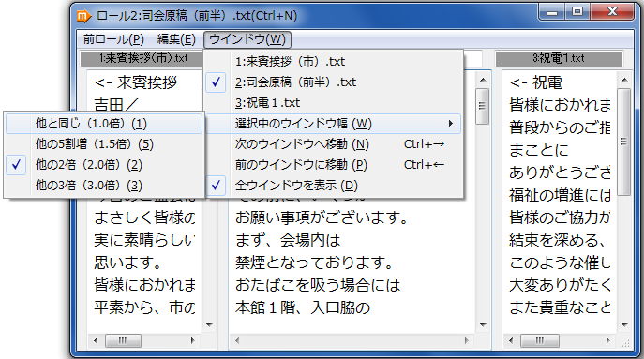Screen dimensions: 644x359
Task: Click right pane line starting 大変ありがたく
Action: pyautogui.click(x=560, y=285)
